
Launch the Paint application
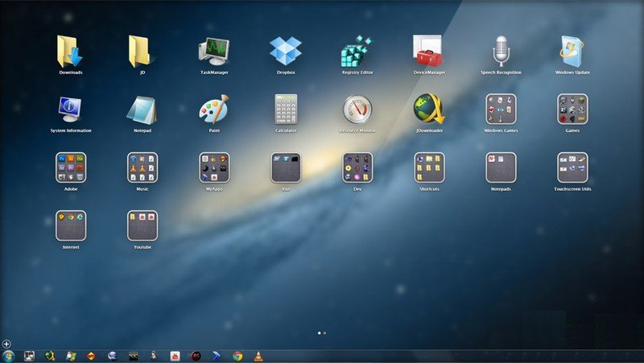pos(214,109)
